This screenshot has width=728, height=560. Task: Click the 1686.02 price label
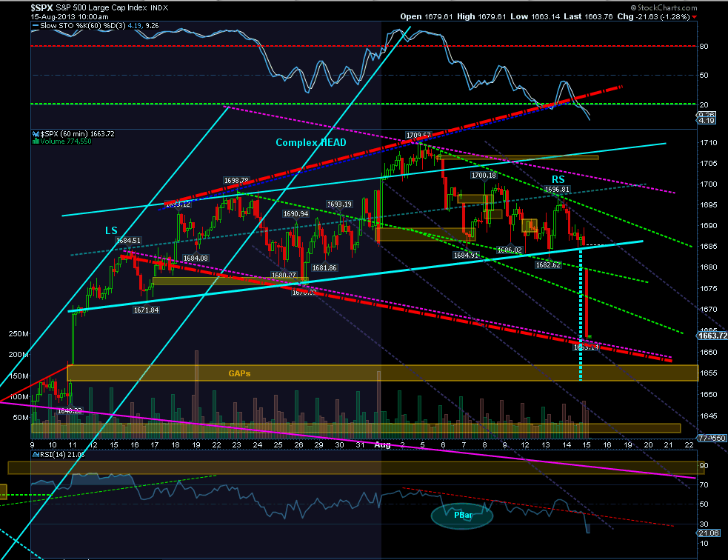click(x=510, y=250)
